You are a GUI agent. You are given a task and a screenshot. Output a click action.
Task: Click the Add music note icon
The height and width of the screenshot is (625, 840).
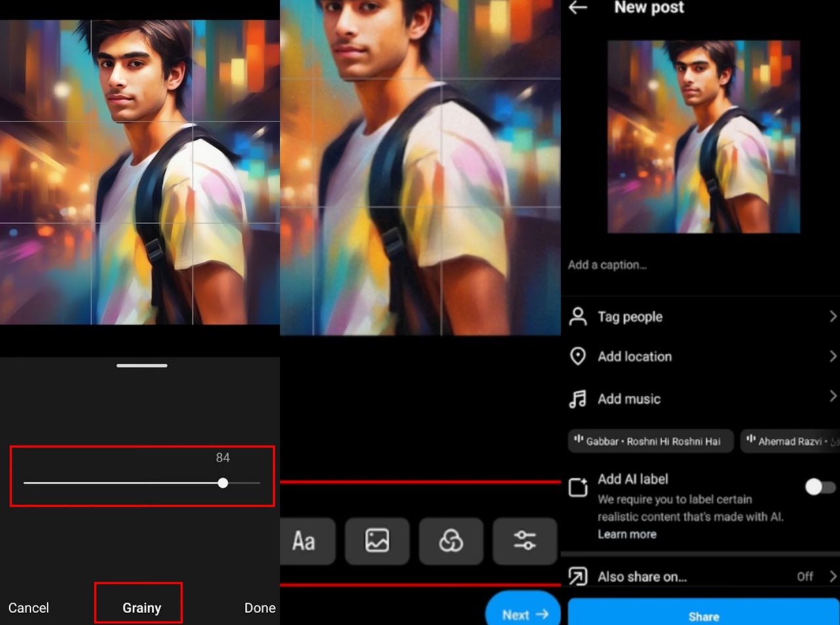577,399
